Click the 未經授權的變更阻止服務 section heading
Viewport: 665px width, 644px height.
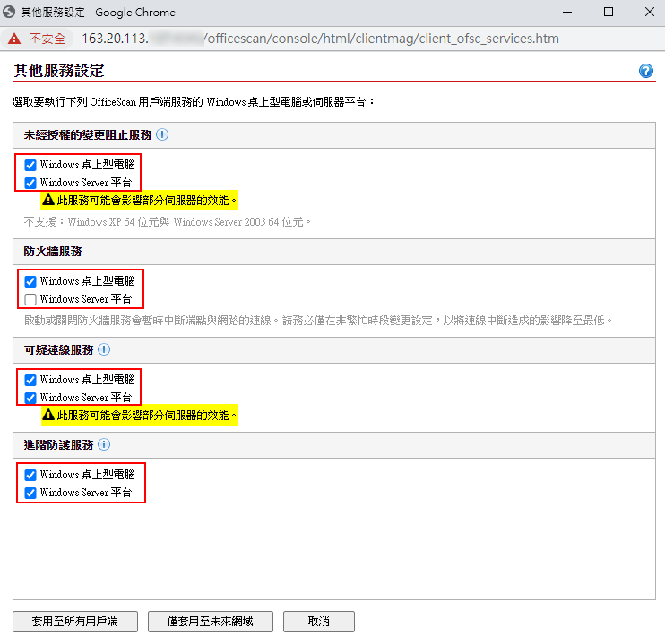click(88, 135)
